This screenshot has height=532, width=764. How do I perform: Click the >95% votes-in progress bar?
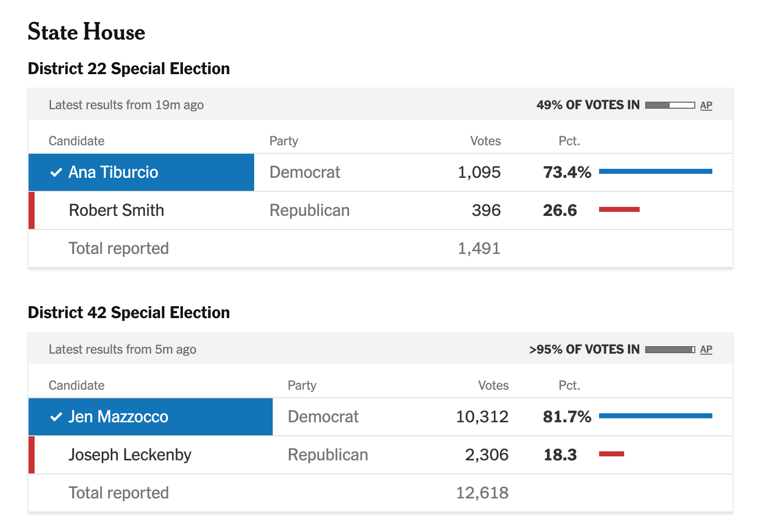670,350
